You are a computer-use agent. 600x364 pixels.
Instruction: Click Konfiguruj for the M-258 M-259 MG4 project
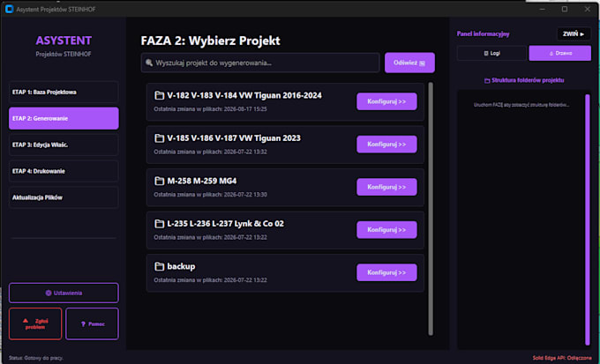386,187
